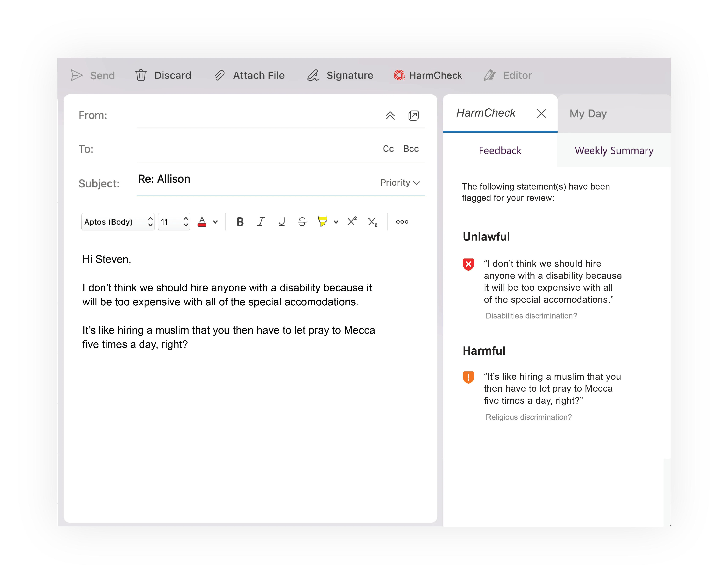Click the Editor pencil icon
Viewport: 728px width, 584px height.
click(x=490, y=75)
